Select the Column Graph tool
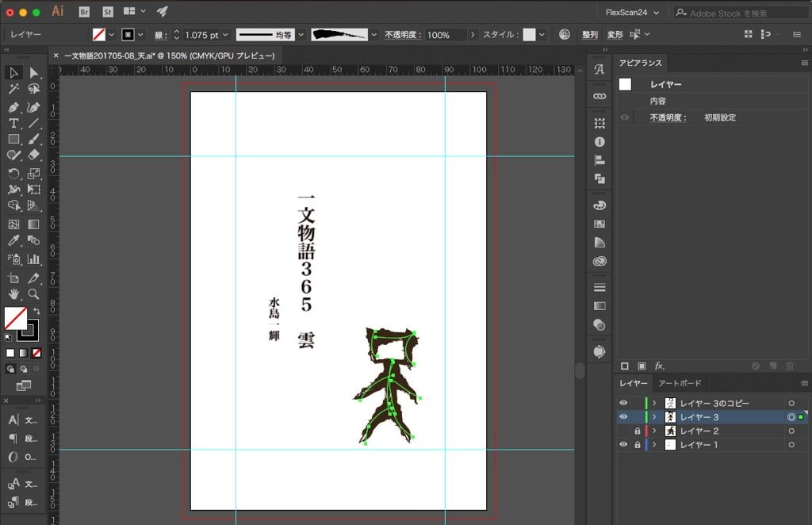812x525 pixels. coord(33,259)
